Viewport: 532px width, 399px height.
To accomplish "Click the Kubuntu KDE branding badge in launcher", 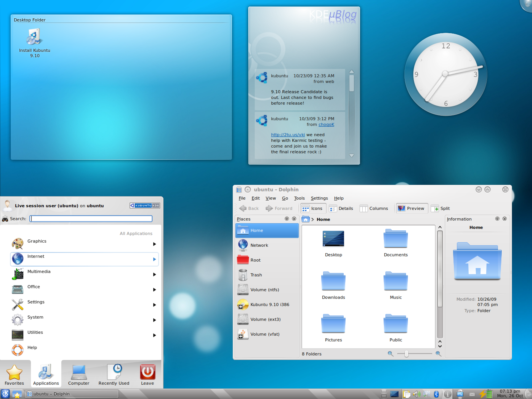I will pyautogui.click(x=145, y=205).
